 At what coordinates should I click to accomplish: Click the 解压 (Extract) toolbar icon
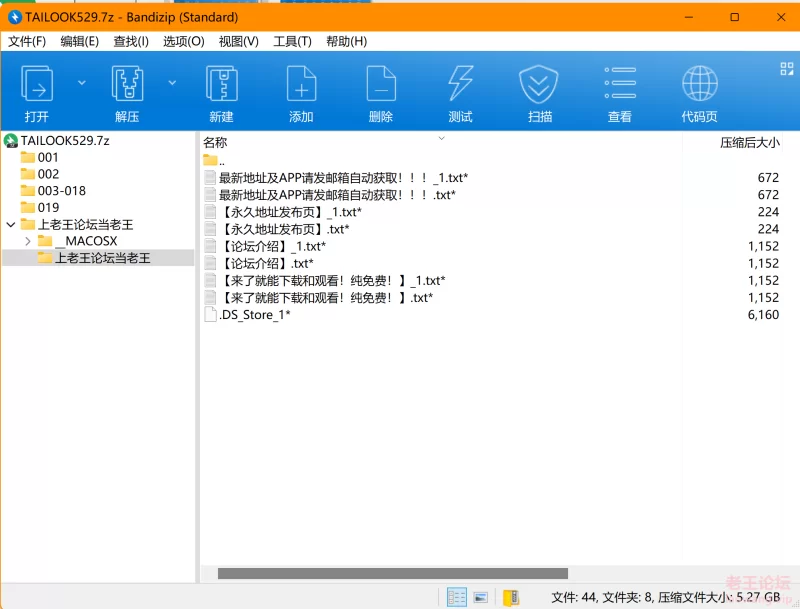[x=126, y=86]
